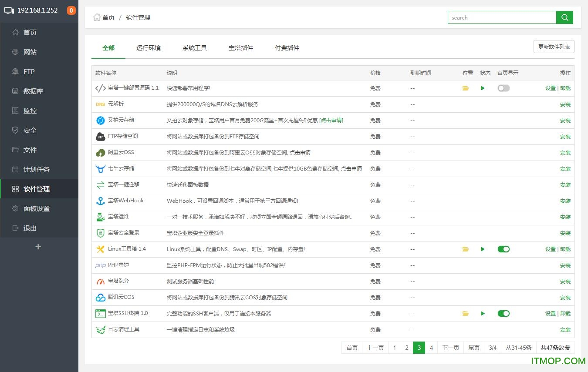Click the green search magnifier icon
The height and width of the screenshot is (372, 588).
click(x=564, y=17)
